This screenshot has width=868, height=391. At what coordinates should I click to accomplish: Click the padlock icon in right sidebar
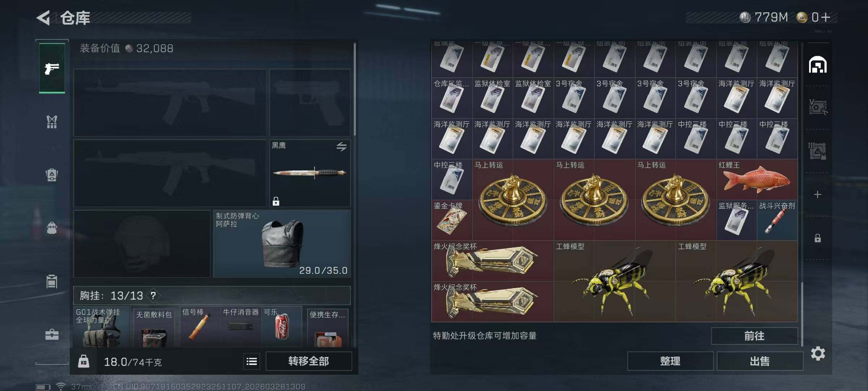(x=817, y=238)
